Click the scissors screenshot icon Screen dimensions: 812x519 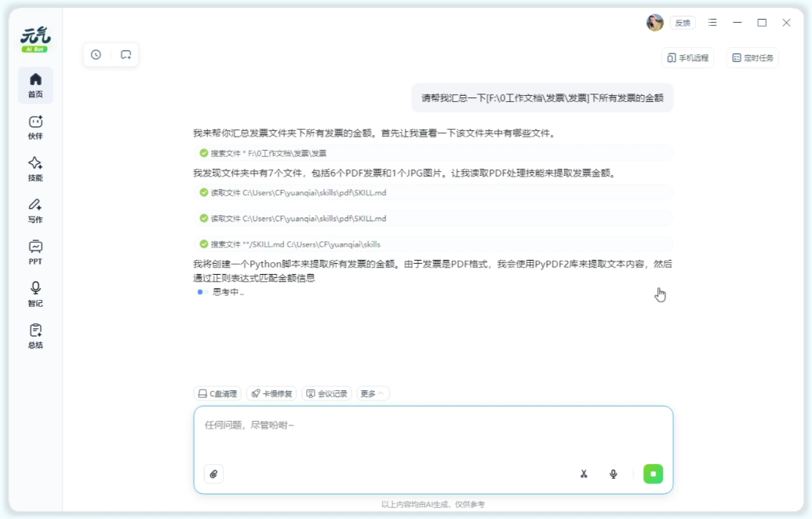click(584, 474)
